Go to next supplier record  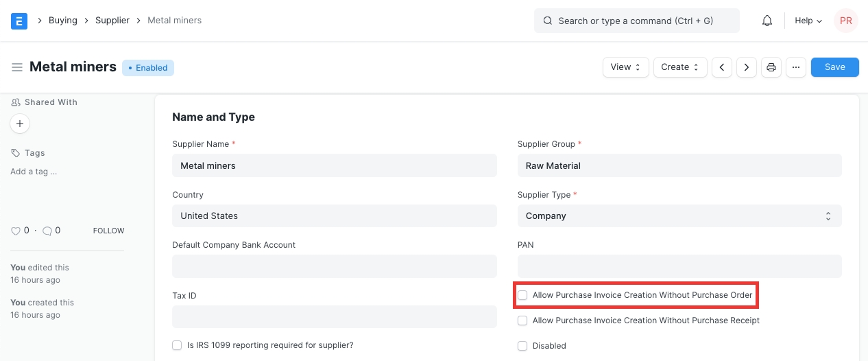coord(746,67)
